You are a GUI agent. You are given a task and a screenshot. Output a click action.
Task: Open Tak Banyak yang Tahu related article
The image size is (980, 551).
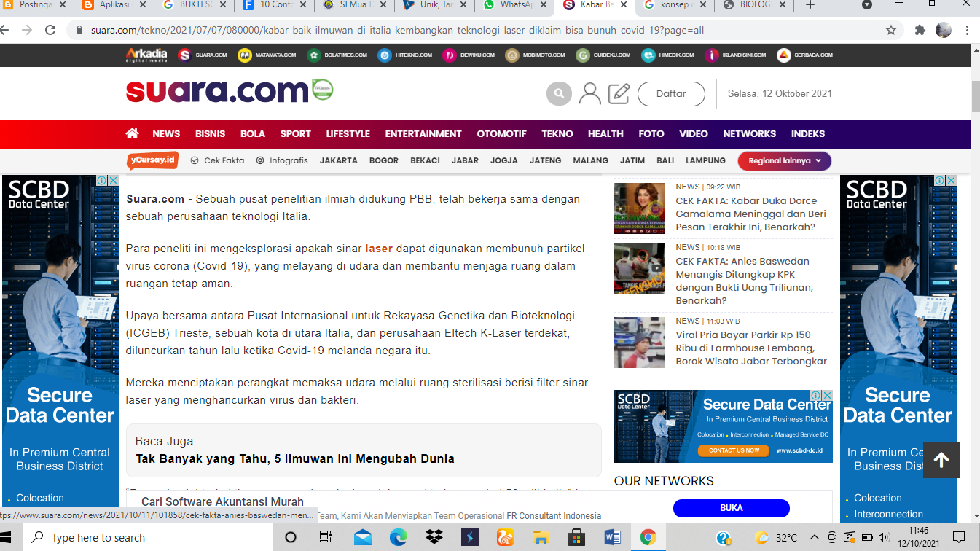click(x=295, y=459)
